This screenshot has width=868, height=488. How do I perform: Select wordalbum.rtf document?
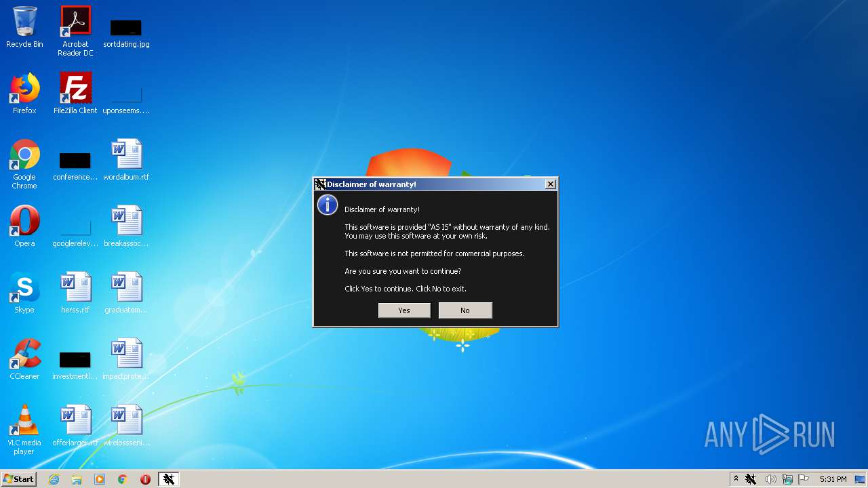coord(126,160)
